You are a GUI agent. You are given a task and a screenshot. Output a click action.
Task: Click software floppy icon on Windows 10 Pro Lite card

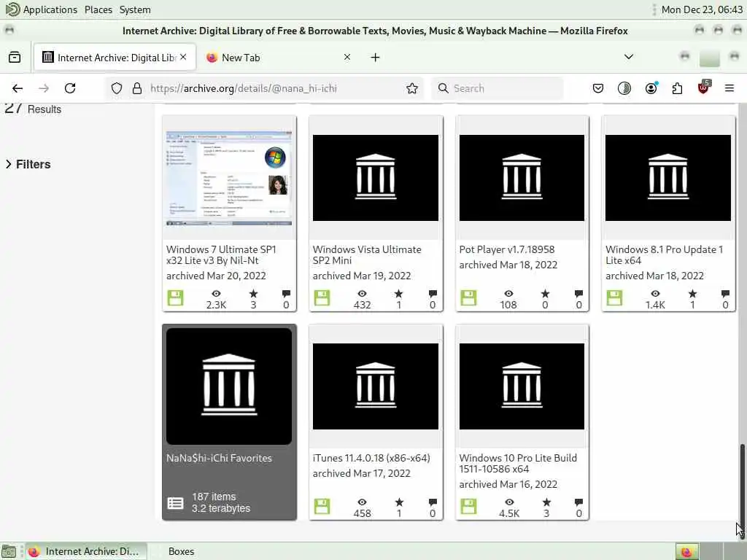click(x=468, y=506)
